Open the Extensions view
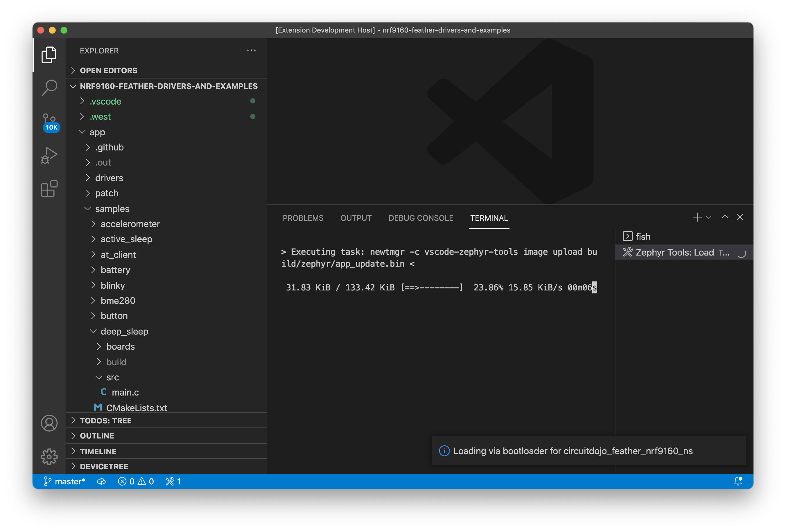 [49, 188]
